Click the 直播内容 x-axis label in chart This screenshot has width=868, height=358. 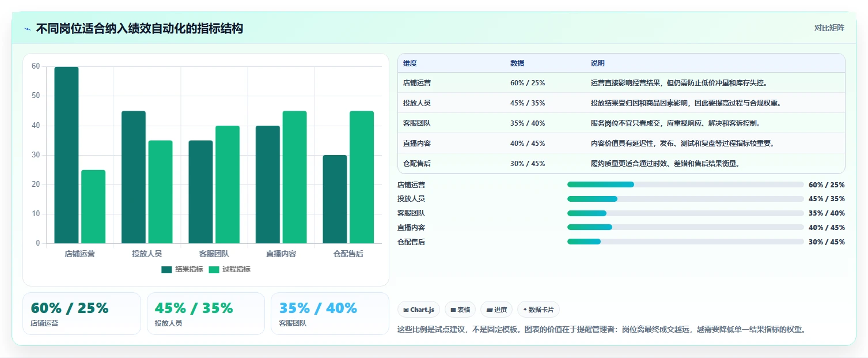[x=281, y=254]
